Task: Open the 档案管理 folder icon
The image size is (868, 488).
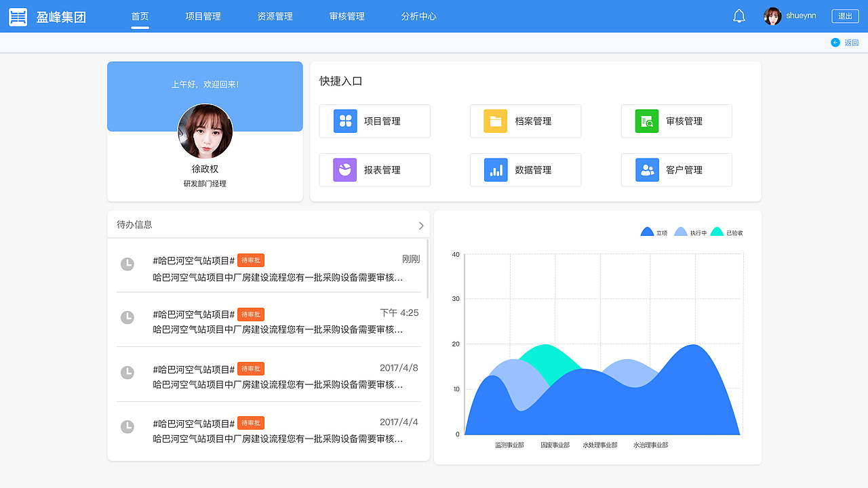Action: tap(495, 121)
